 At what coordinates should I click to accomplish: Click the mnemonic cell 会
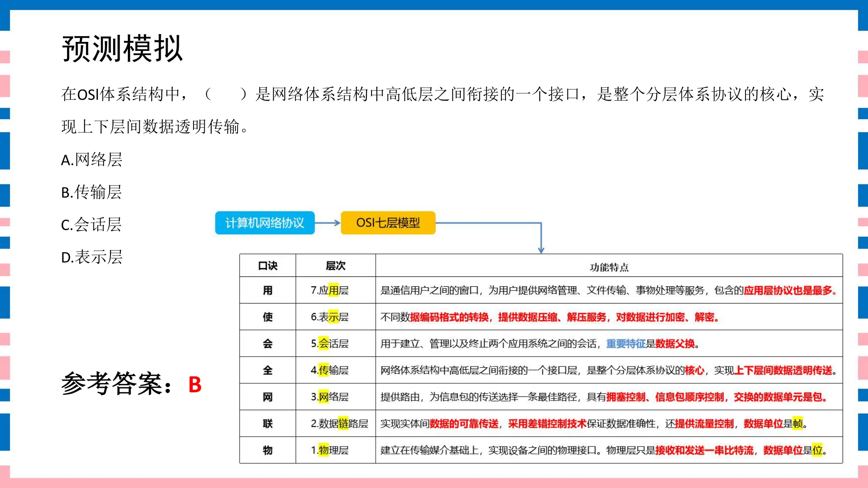tap(268, 343)
